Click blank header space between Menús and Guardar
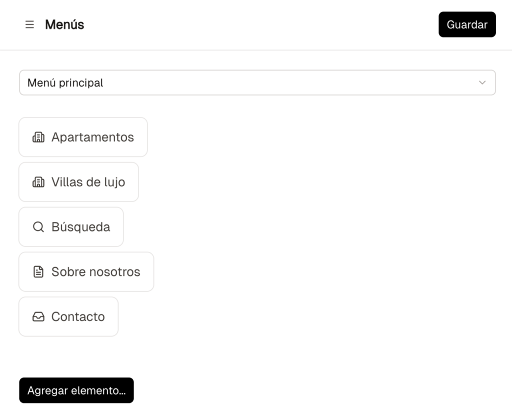The width and height of the screenshot is (512, 420). click(260, 24)
